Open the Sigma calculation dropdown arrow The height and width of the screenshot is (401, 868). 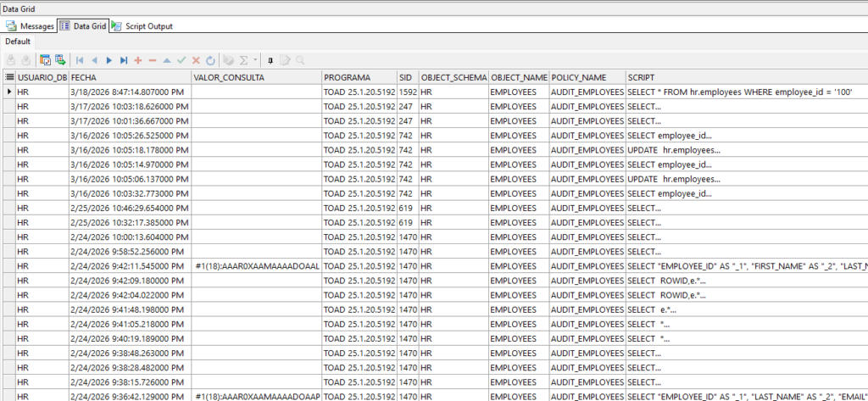[255, 60]
